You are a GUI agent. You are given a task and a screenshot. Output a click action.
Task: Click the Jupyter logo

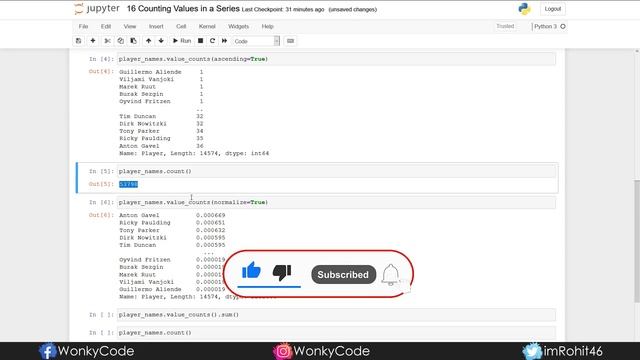[x=97, y=9]
